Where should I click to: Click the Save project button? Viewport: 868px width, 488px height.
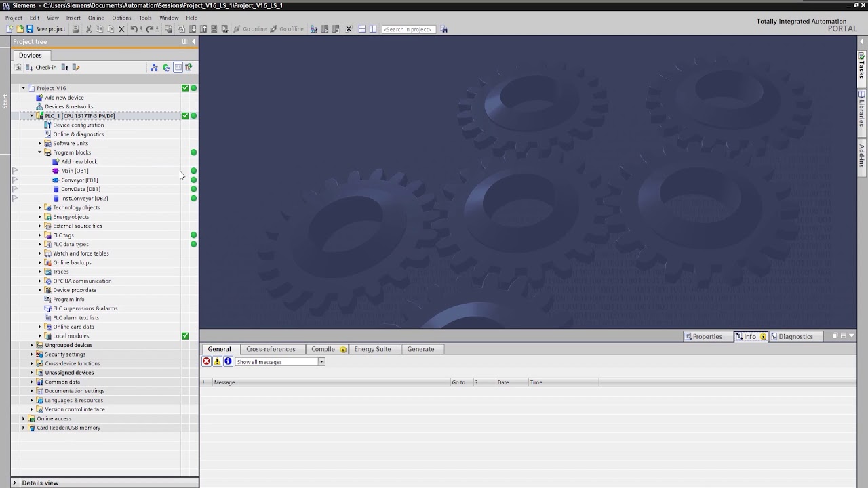45,29
